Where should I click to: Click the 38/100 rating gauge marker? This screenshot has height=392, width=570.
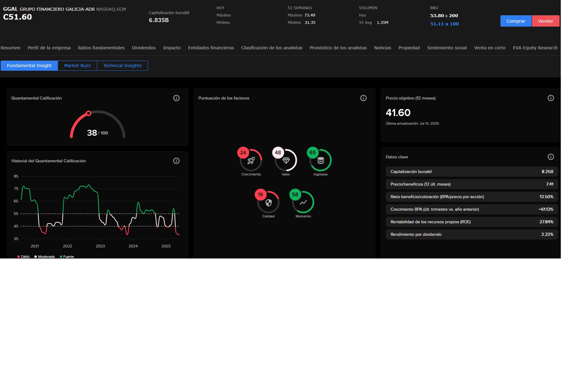pos(89,113)
